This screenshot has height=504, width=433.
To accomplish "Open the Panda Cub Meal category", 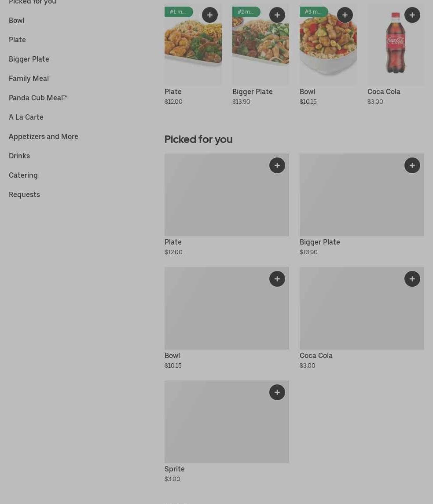I will (x=38, y=98).
